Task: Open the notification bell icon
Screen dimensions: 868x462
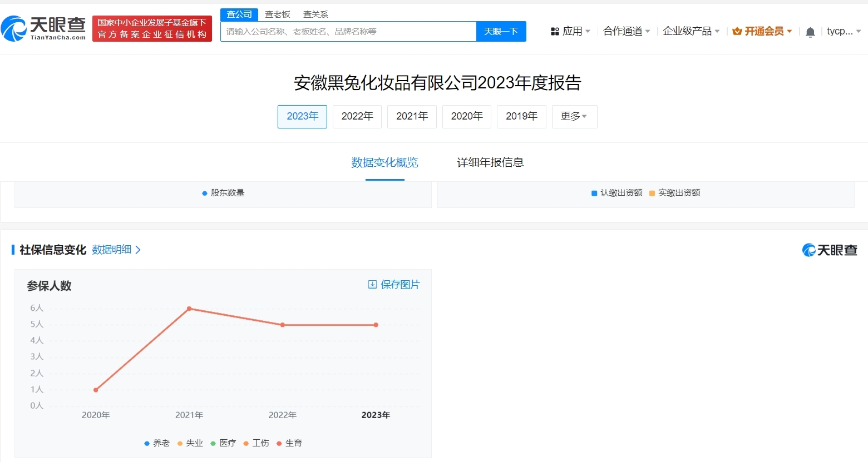Action: (810, 32)
